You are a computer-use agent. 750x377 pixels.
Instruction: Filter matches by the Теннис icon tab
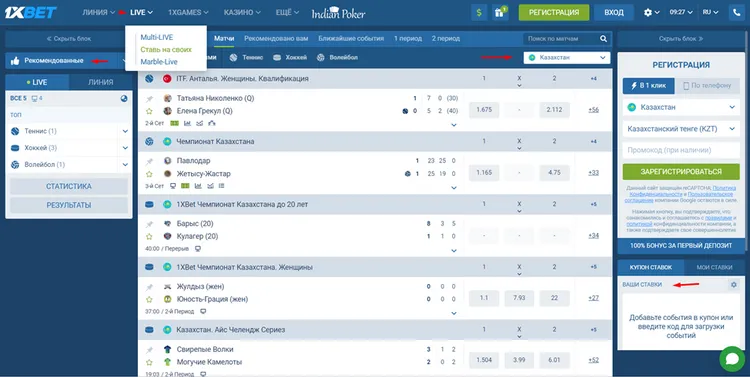tap(246, 57)
